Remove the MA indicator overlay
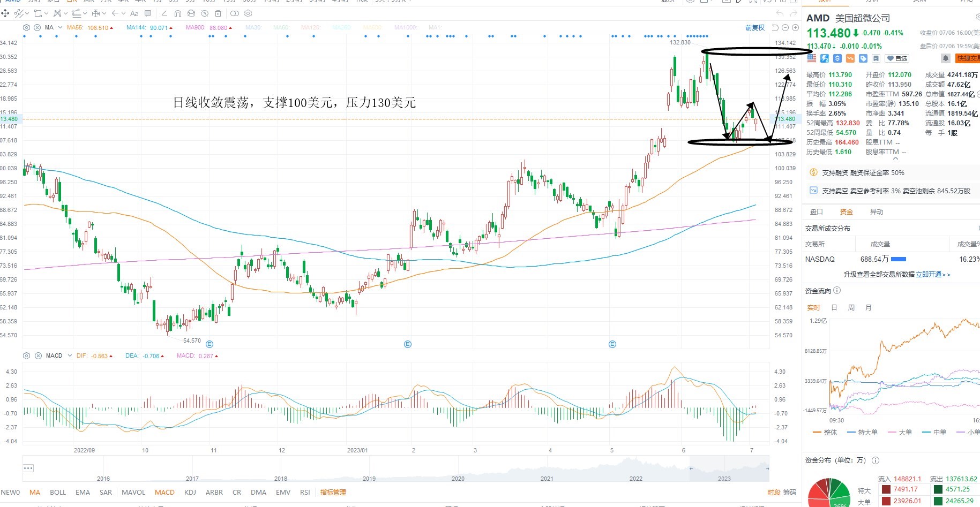This screenshot has height=507, width=980. click(37, 27)
